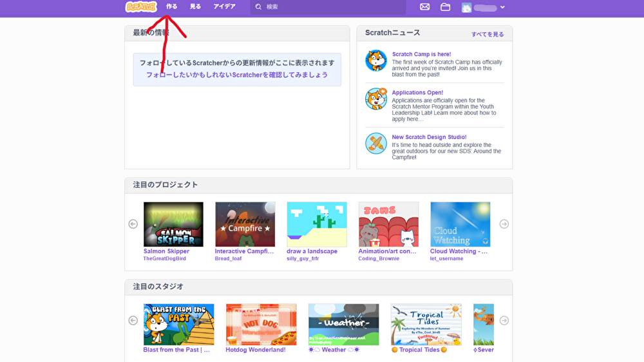Click the draw a landscape title link
The height and width of the screenshot is (362, 644).
pyautogui.click(x=312, y=251)
